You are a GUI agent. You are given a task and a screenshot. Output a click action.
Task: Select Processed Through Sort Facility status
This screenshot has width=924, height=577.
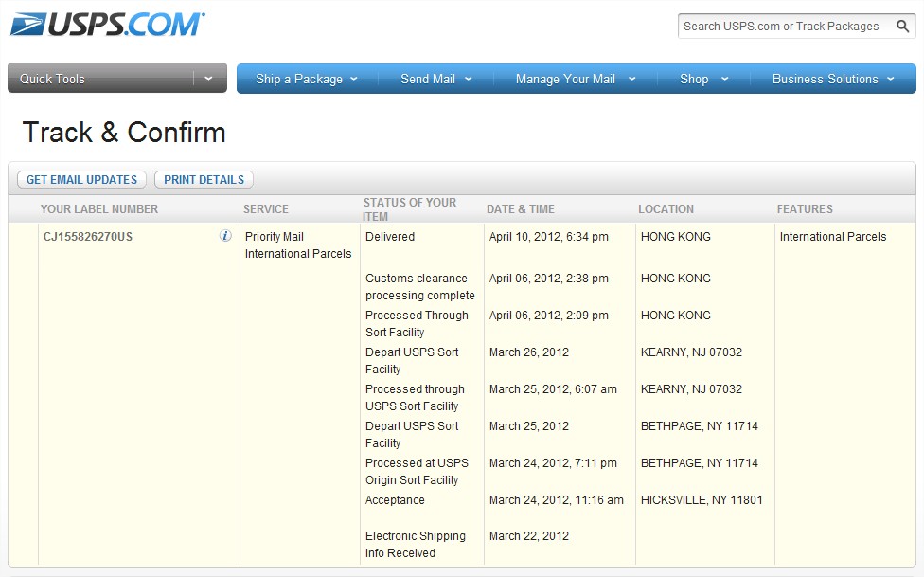click(x=417, y=323)
